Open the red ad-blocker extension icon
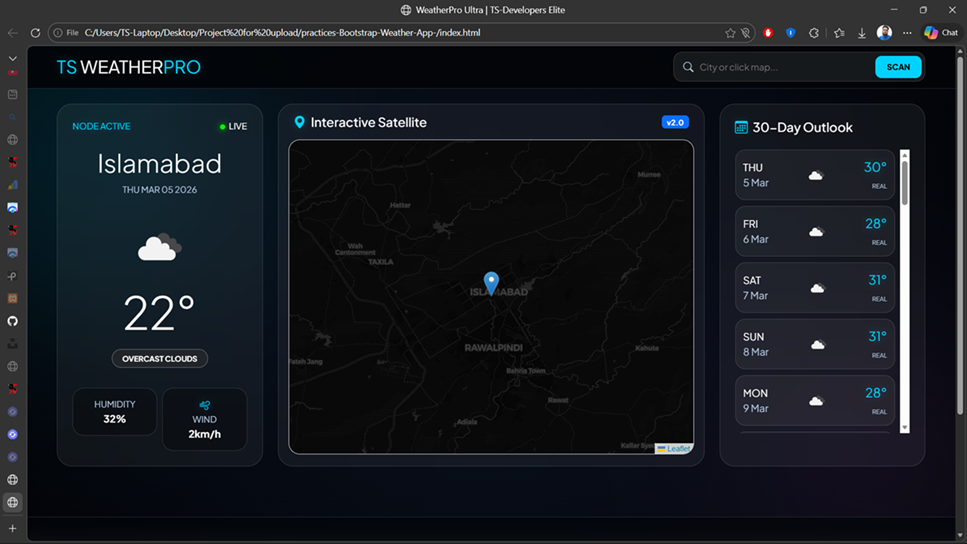The width and height of the screenshot is (967, 544). [768, 33]
